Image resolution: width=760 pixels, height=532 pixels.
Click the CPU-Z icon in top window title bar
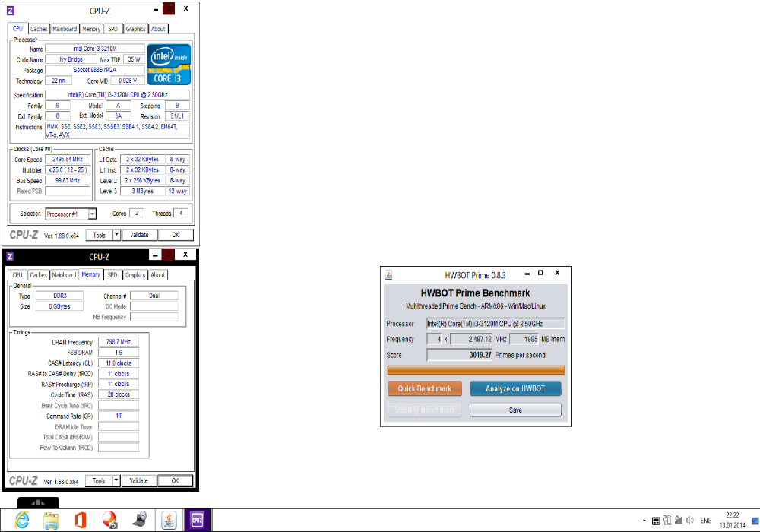click(10, 10)
